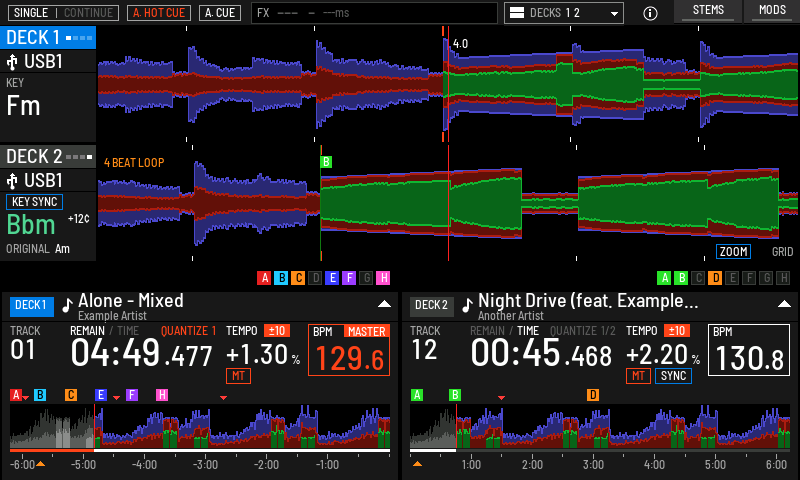Select Deck 2 empty hot cue F pad
This screenshot has width=800, height=480.
point(749,278)
